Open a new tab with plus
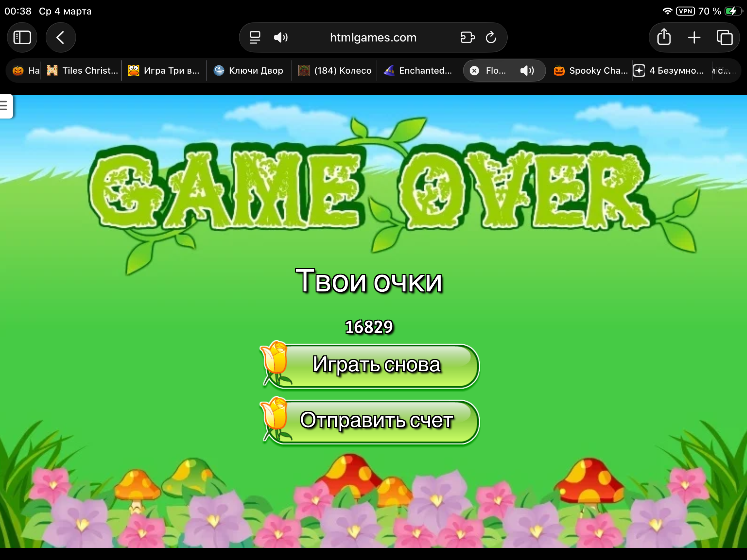This screenshot has height=560, width=747. [694, 37]
